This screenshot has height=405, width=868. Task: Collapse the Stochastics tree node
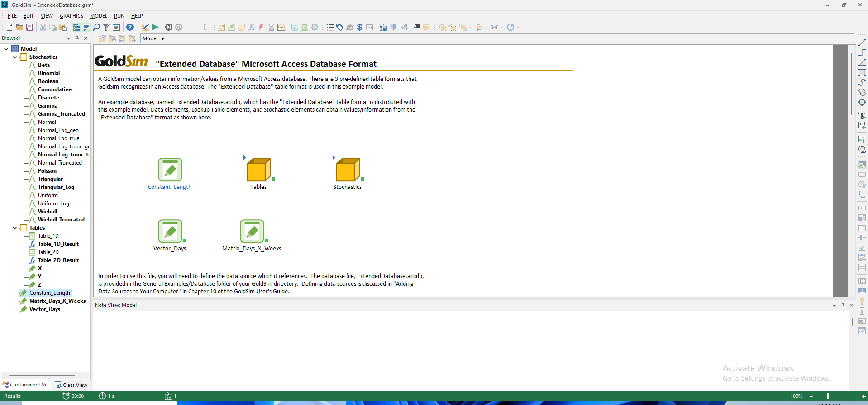tap(15, 57)
